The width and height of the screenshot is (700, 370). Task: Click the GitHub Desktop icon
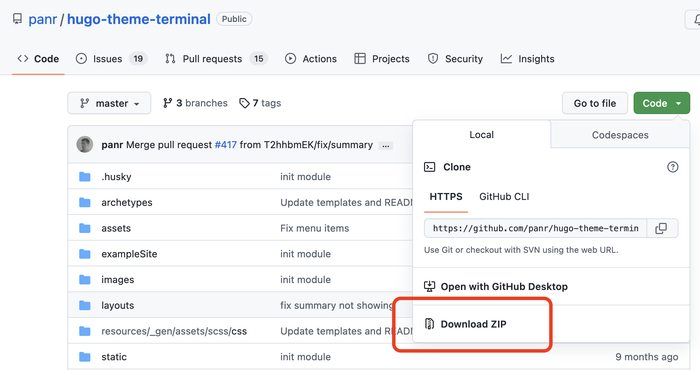click(x=429, y=287)
